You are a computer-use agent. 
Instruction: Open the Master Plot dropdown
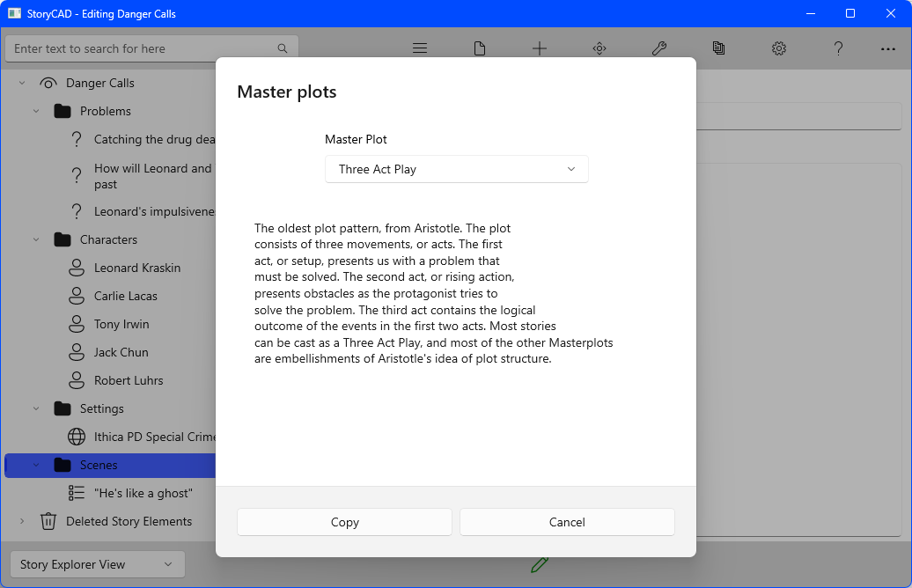click(456, 169)
